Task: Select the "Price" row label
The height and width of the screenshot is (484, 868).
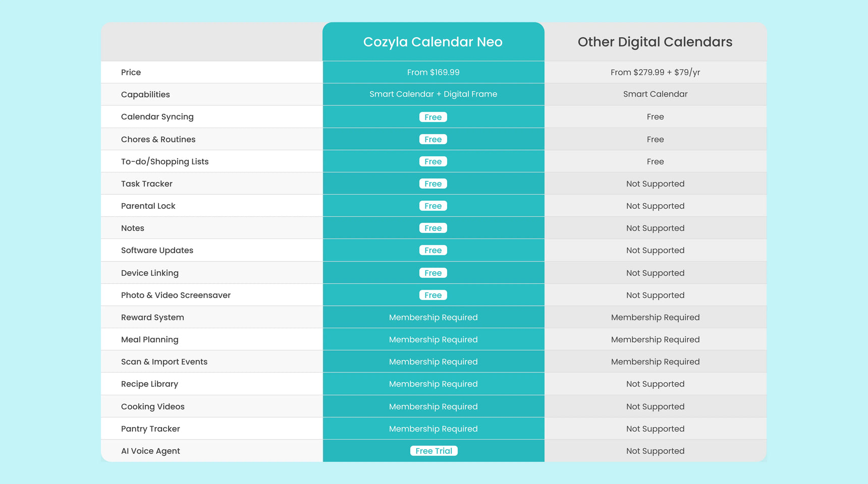Action: (x=131, y=72)
